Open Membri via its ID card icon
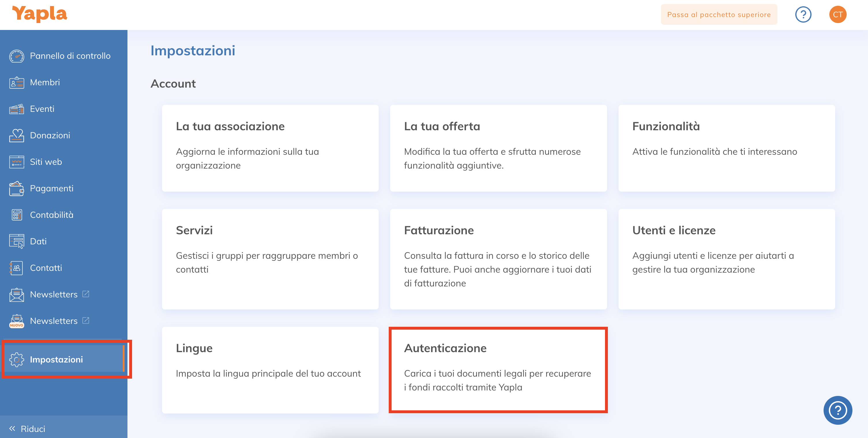 click(16, 82)
